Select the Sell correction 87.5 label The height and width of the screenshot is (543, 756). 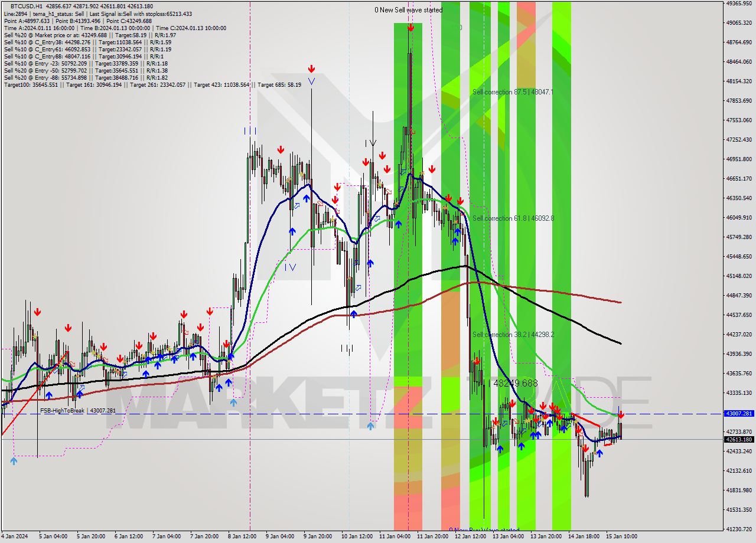point(513,92)
